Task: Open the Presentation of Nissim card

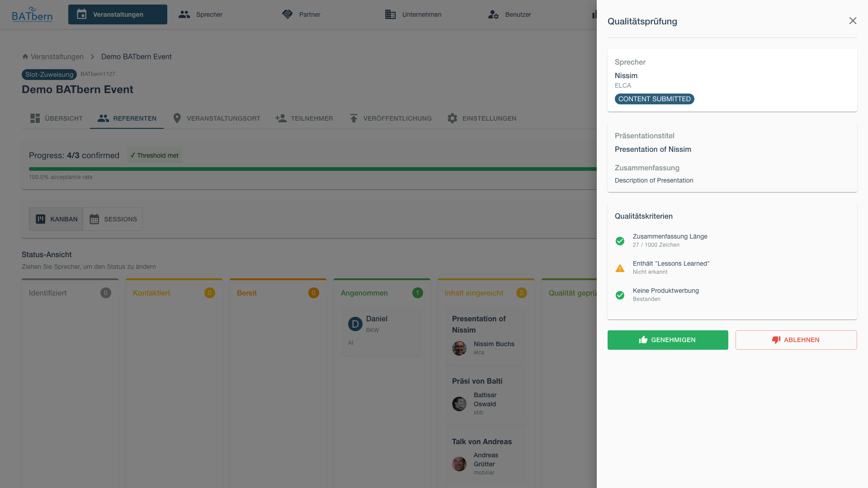Action: (x=486, y=335)
